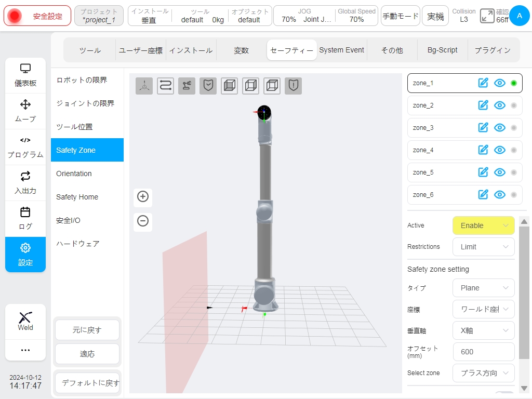Viewport: 532px width, 399px height.
Task: Open the プロジェクト project_1 button
Action: tap(99, 16)
